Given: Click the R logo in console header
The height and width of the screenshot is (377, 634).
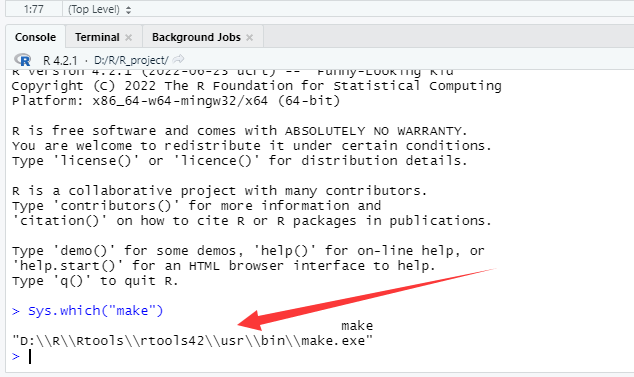Looking at the screenshot, I should pyautogui.click(x=23, y=60).
